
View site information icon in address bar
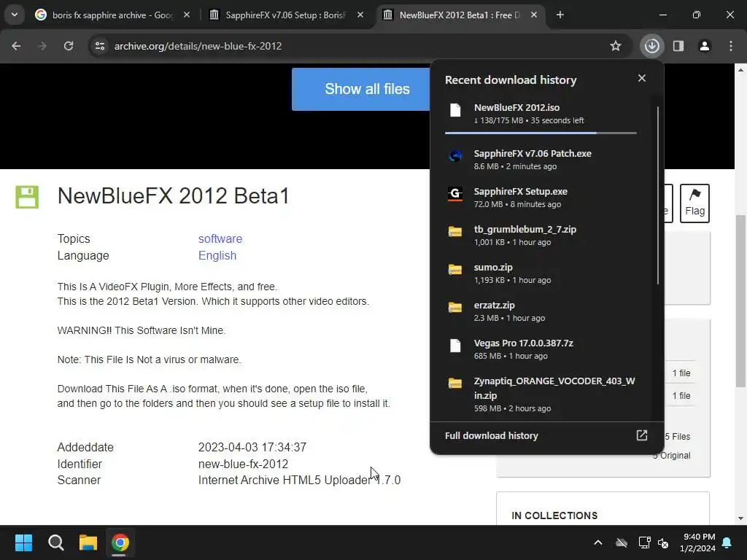pos(99,46)
